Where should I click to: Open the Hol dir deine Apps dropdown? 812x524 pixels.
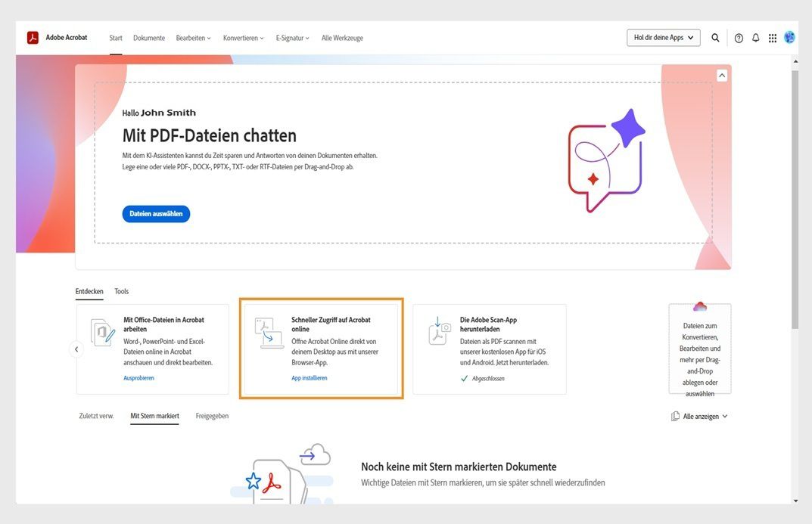coord(663,36)
